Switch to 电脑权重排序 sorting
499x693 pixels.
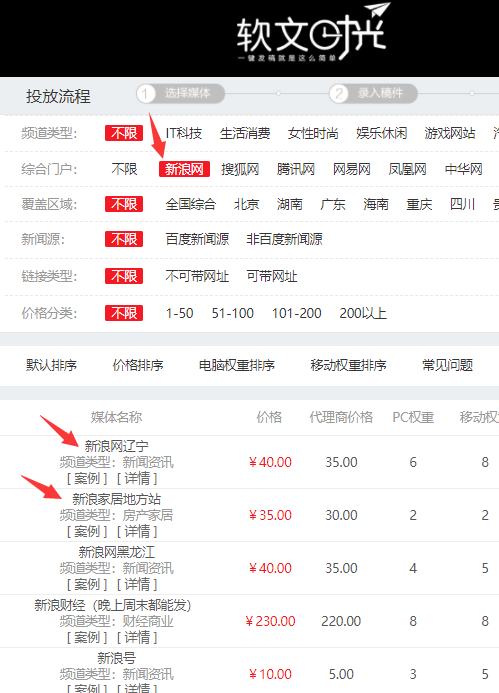237,366
